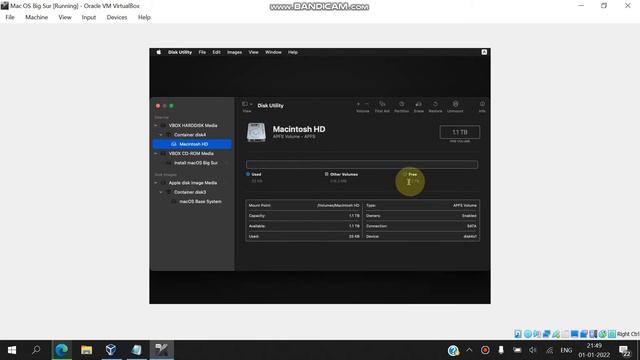Click the Bandicam recording tray icon
Image resolution: width=640 pixels, height=360 pixels.
485,350
